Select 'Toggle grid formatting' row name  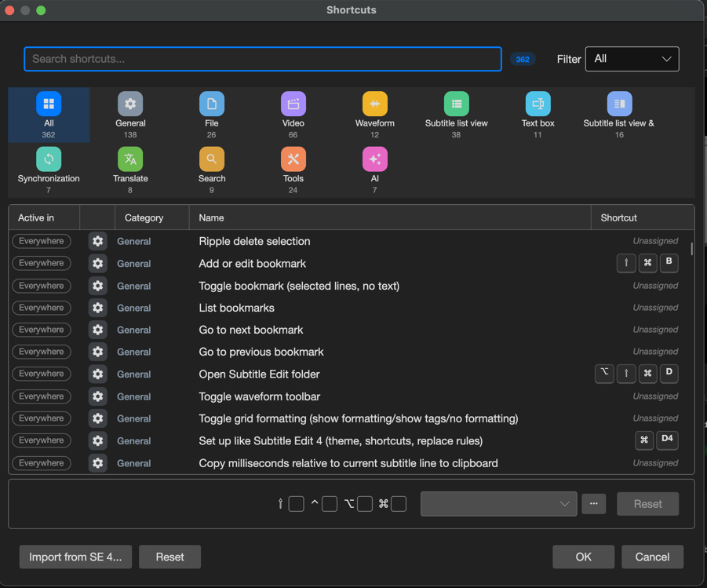pos(359,418)
